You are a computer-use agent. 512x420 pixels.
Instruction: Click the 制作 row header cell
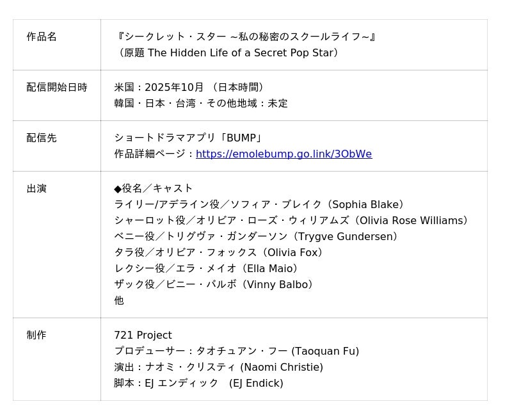click(36, 335)
